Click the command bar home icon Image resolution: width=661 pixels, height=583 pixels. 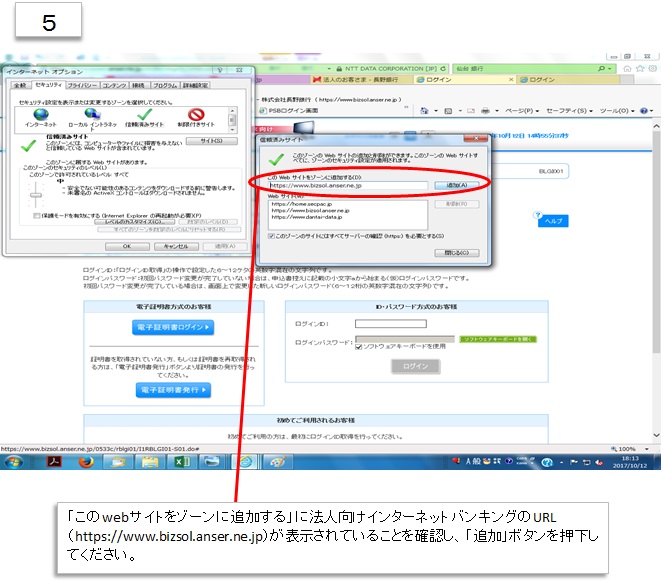point(425,111)
